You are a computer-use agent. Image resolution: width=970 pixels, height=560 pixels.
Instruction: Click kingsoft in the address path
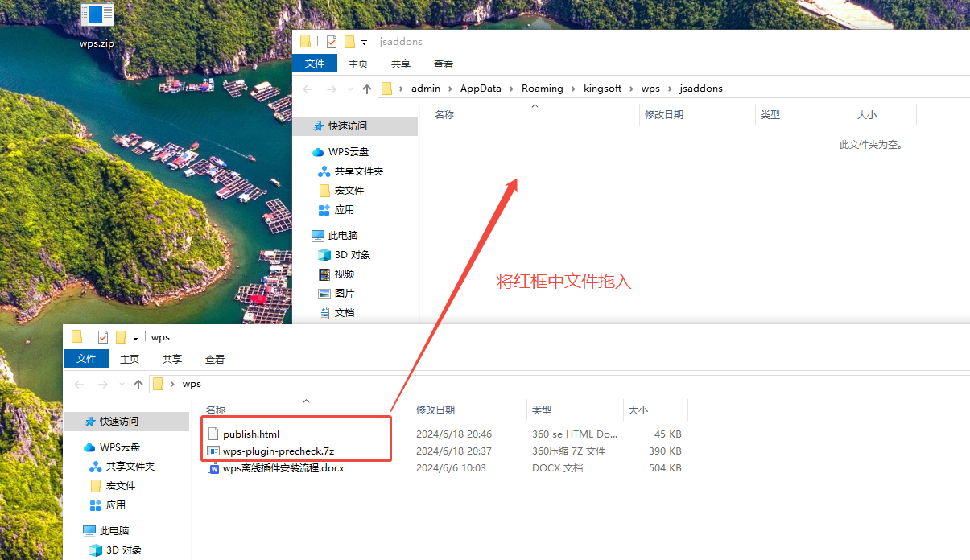coord(602,89)
